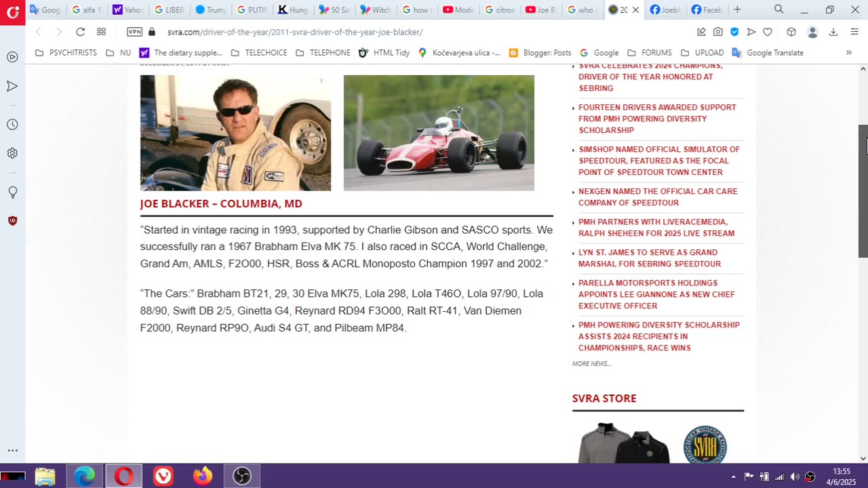Open the Extensions cube icon
This screenshot has width=868, height=488.
pyautogui.click(x=791, y=32)
